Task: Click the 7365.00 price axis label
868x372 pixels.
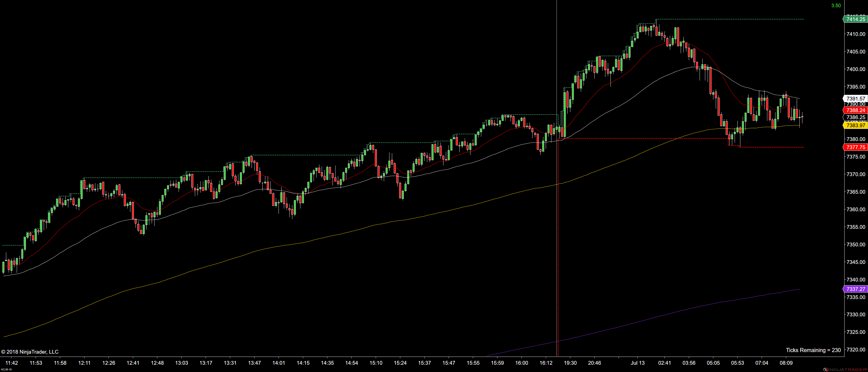Action: [x=856, y=192]
